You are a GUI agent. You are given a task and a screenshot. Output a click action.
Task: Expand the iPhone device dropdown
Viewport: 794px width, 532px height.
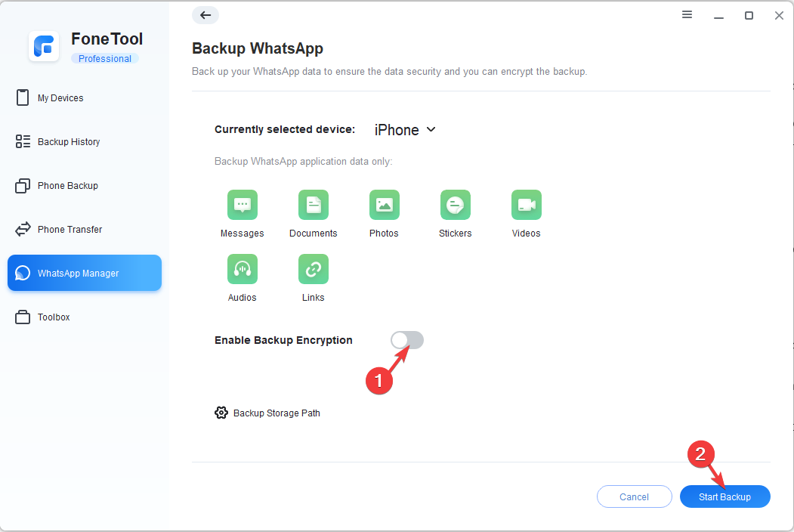[405, 130]
